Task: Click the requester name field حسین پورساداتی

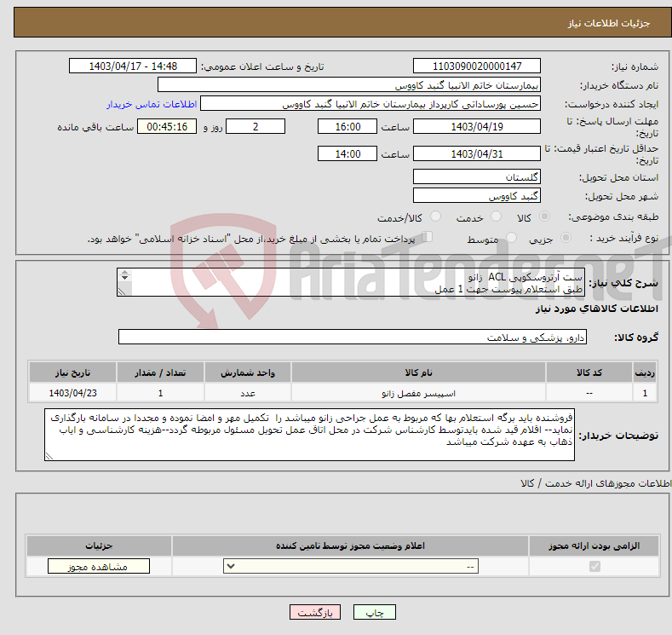Action: 370,104
